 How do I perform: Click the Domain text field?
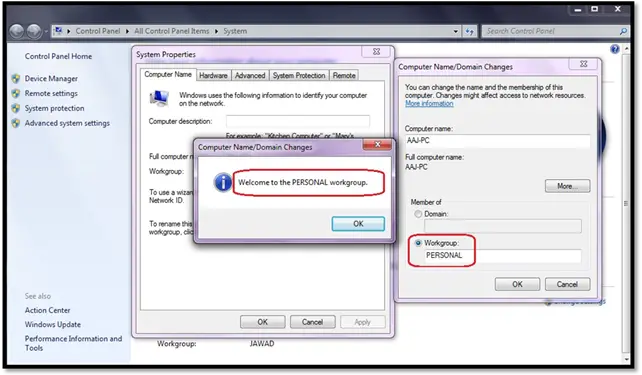coord(502,226)
